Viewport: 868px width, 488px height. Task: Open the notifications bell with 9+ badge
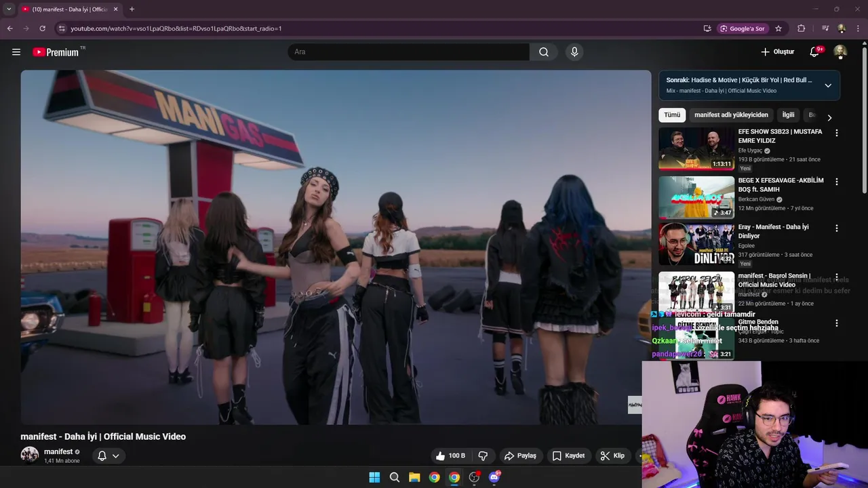815,52
